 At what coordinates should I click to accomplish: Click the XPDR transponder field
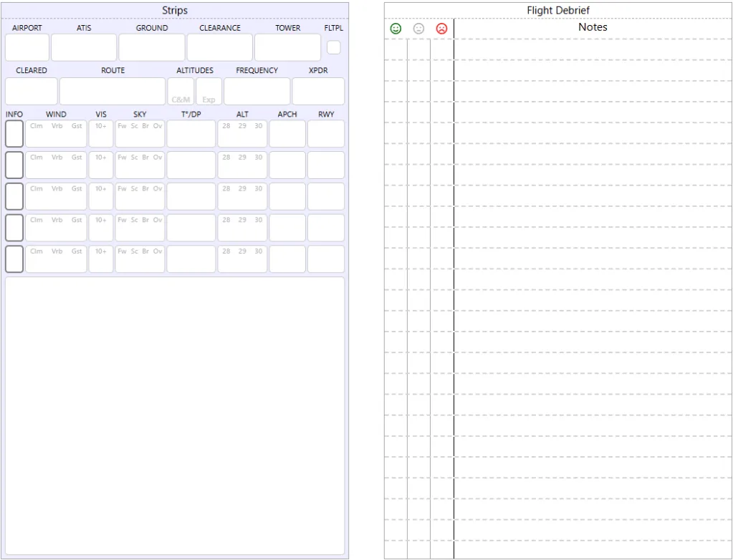[318, 92]
